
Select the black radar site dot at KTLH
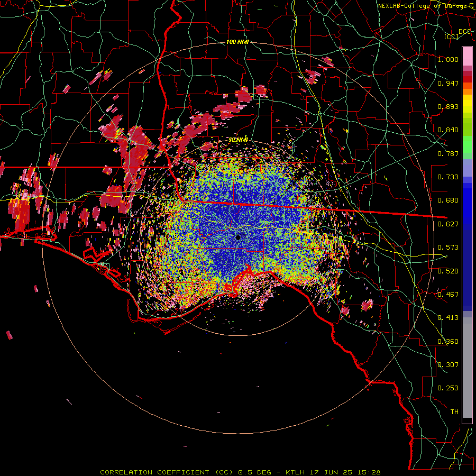coord(239,237)
